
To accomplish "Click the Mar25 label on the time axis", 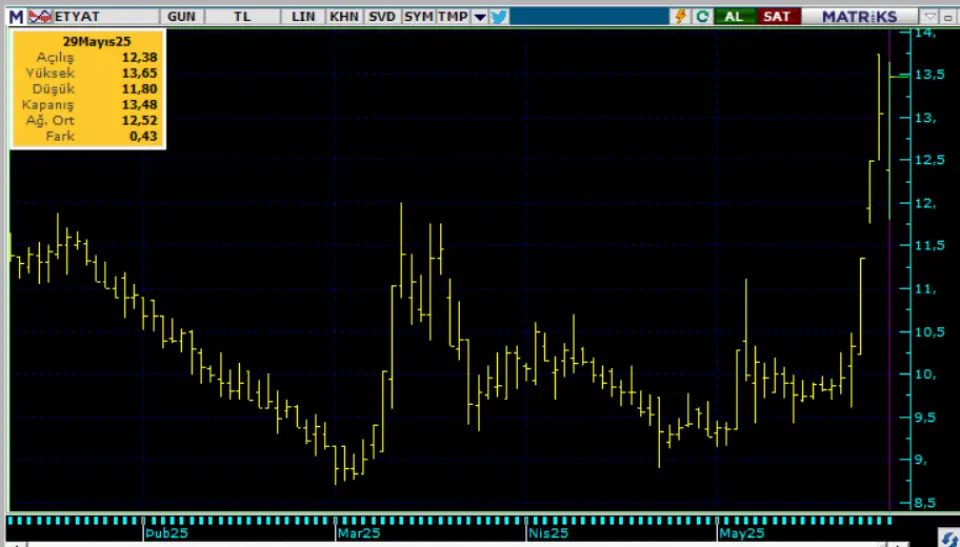I will (x=359, y=533).
